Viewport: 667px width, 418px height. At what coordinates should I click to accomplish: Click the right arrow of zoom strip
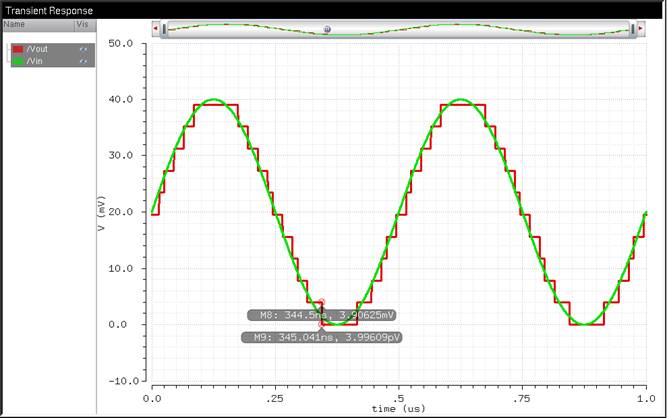(x=640, y=30)
